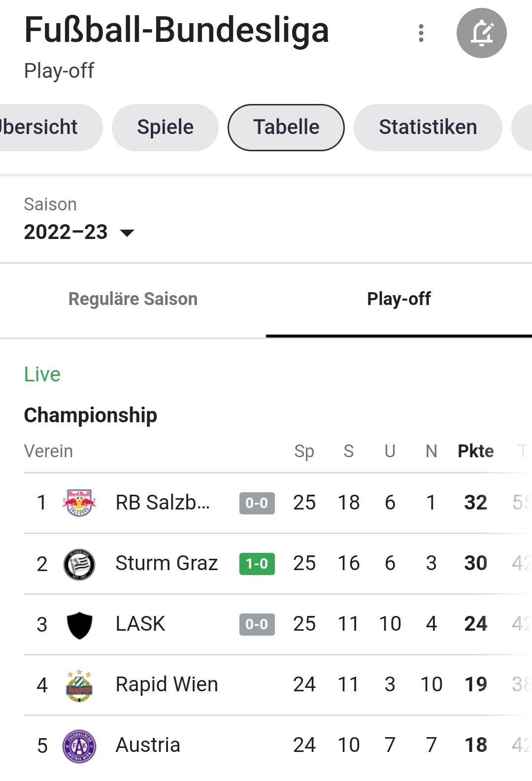
Task: Select the Play-off table view
Action: click(399, 299)
